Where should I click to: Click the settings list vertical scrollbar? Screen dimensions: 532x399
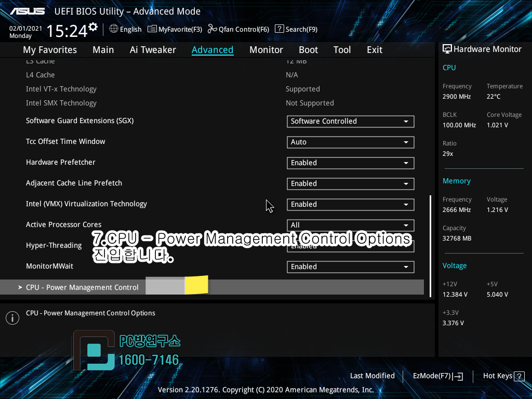tap(430, 246)
